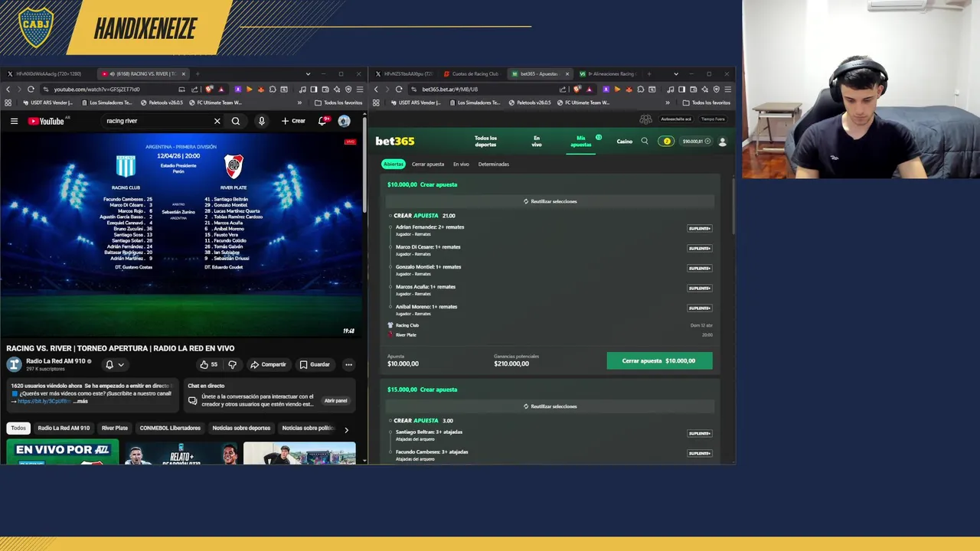The width and height of the screenshot is (980, 551).
Task: Select the 'CONMEBOL Libertadores' topic chip
Action: click(x=170, y=428)
